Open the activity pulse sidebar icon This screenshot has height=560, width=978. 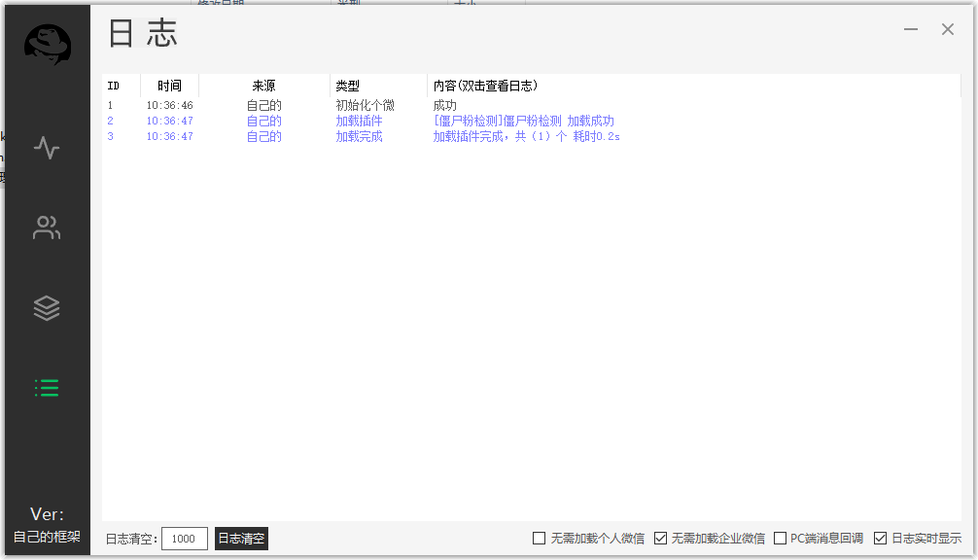pos(47,148)
